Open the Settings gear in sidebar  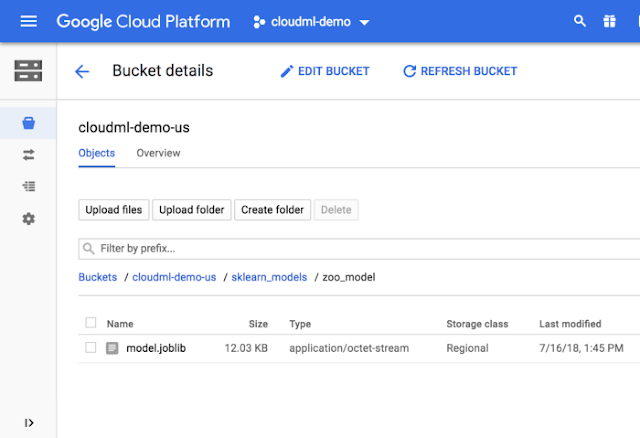pyautogui.click(x=28, y=218)
